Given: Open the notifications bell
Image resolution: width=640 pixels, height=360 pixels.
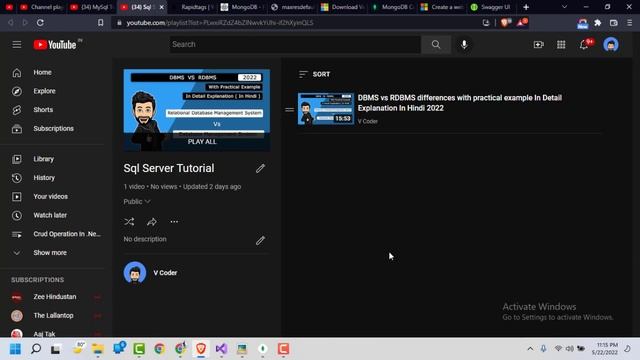Looking at the screenshot, I should pyautogui.click(x=584, y=44).
